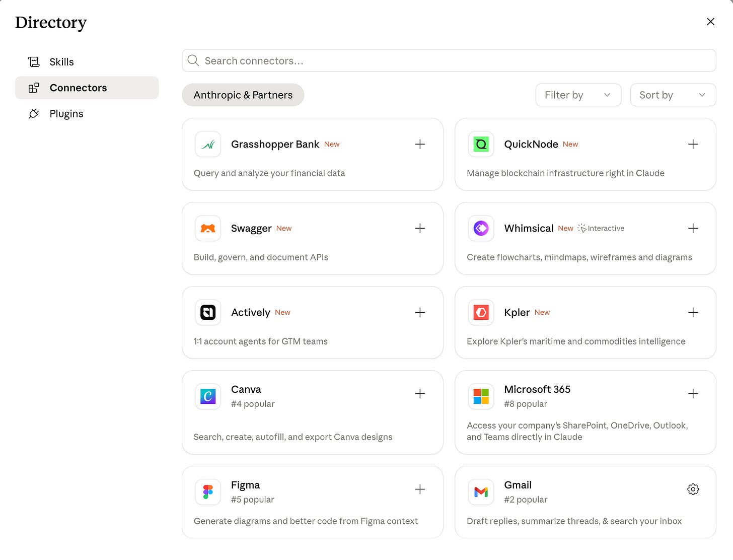Open the Skills section
This screenshot has height=560, width=733.
pos(87,62)
